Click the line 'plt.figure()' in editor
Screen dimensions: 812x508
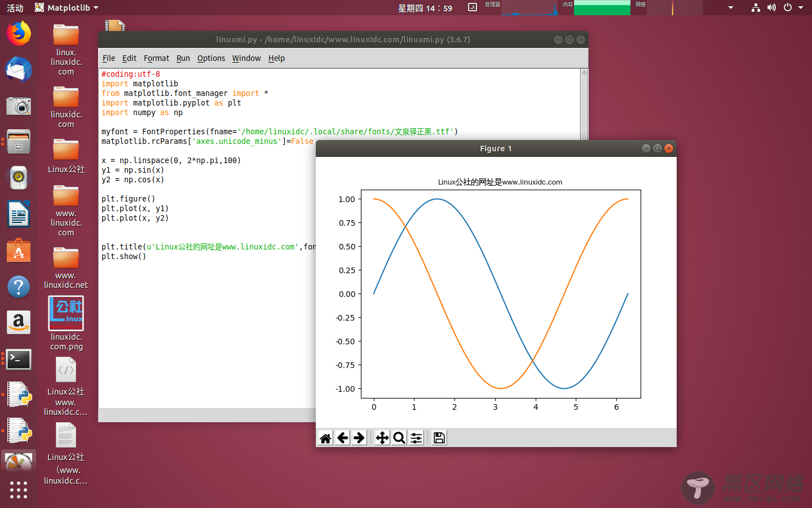[129, 199]
